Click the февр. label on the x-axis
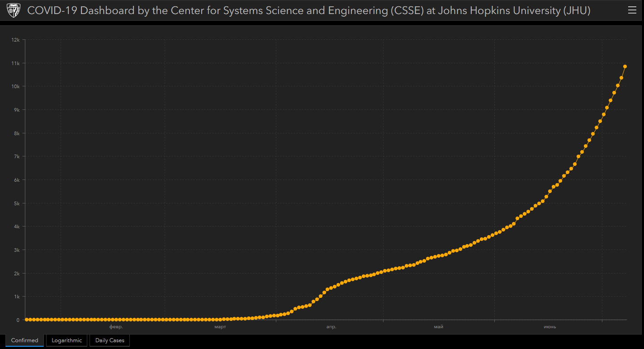Viewport: 644px width, 349px height. (116, 327)
